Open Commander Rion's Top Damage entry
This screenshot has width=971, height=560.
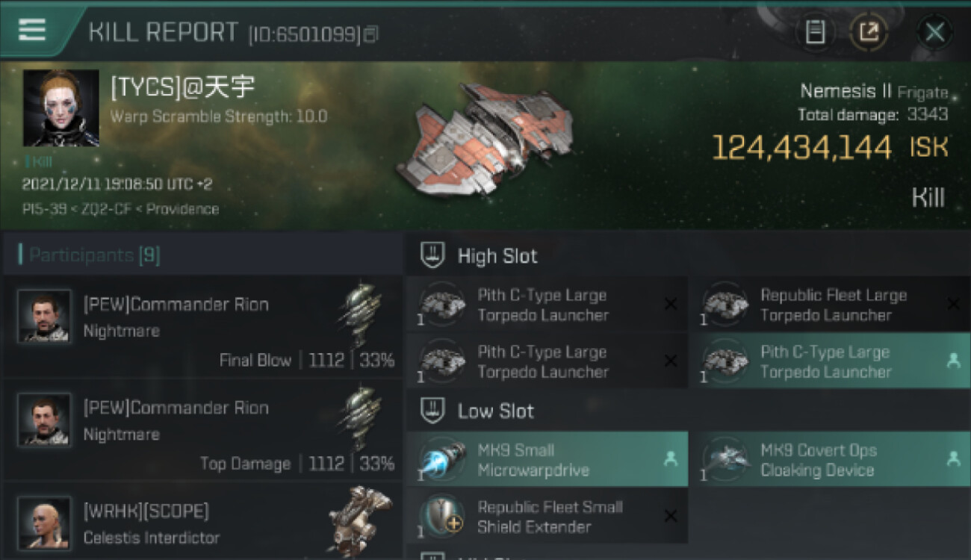(202, 429)
